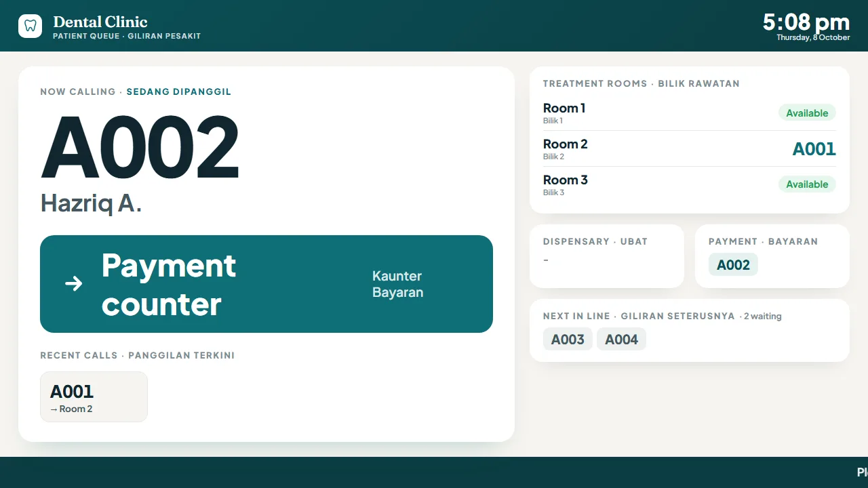Click the Patient Queue · Giliran Pesakit subtitle
The image size is (868, 488).
pyautogui.click(x=127, y=36)
